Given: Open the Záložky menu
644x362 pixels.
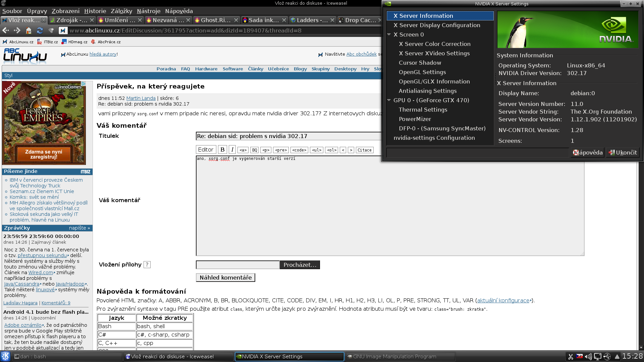Looking at the screenshot, I should (x=121, y=11).
